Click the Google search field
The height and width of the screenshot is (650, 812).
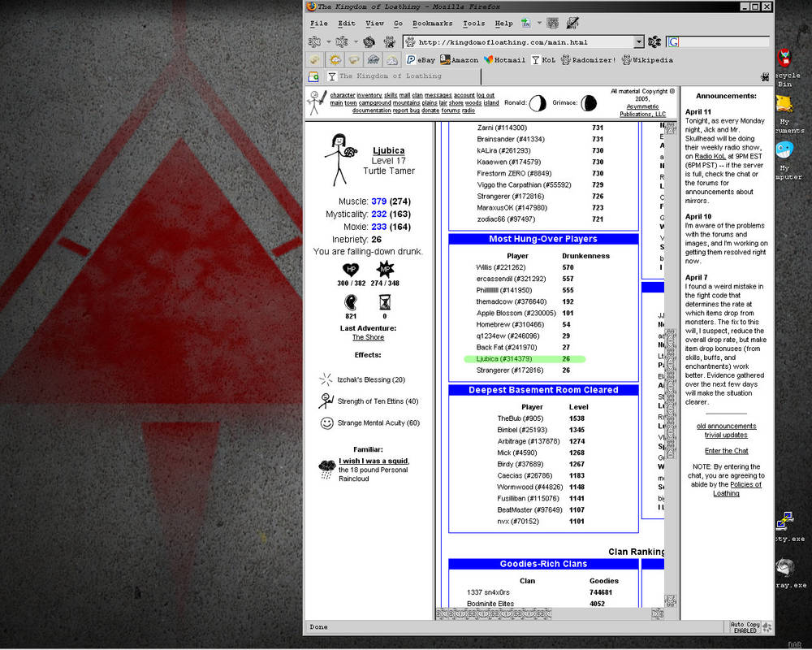tap(718, 42)
